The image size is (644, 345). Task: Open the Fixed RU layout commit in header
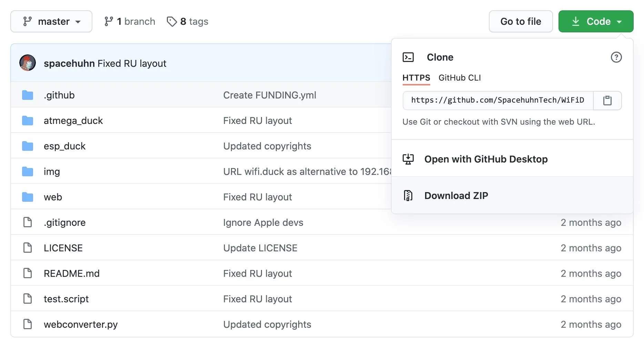pos(132,63)
